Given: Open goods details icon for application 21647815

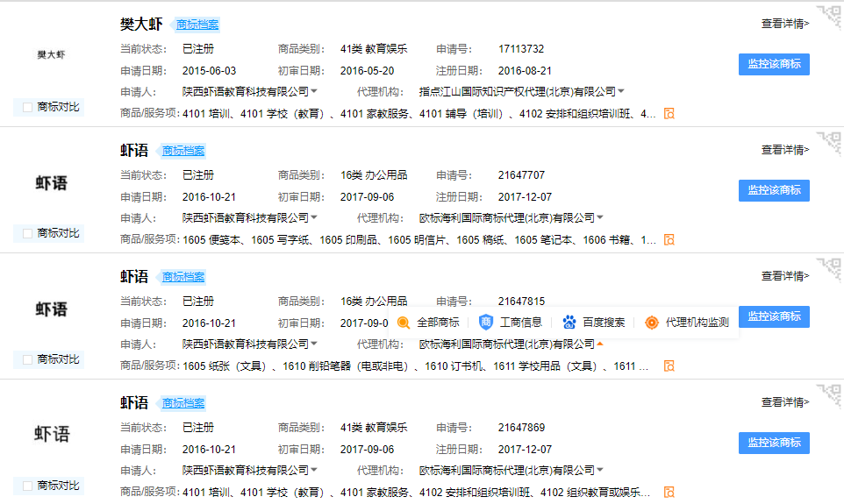Looking at the screenshot, I should coord(669,366).
